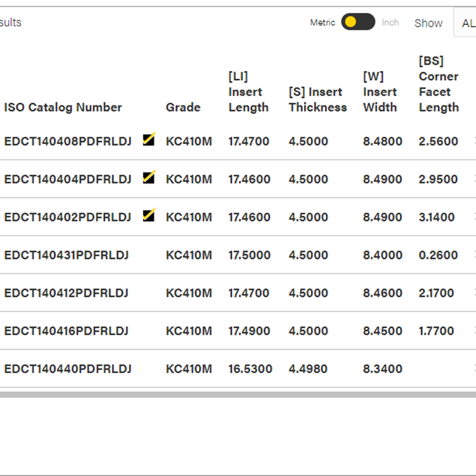Image resolution: width=476 pixels, height=476 pixels.
Task: Open product EDCT140412PDFRLDJ
Action: click(x=67, y=293)
